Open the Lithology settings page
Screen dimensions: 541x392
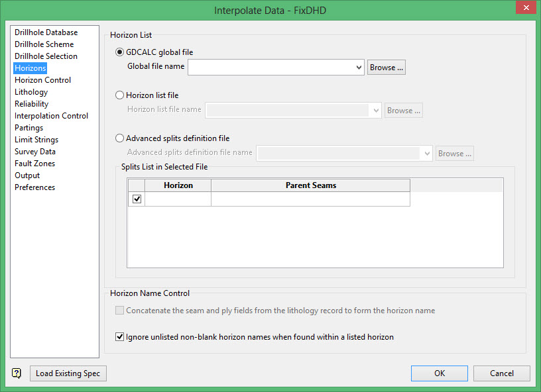[31, 92]
